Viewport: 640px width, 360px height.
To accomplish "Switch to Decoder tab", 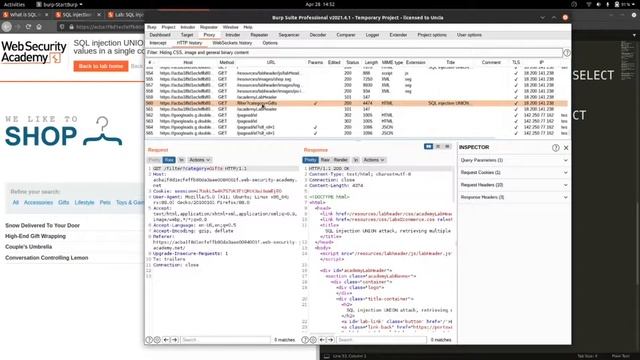I will [318, 35].
